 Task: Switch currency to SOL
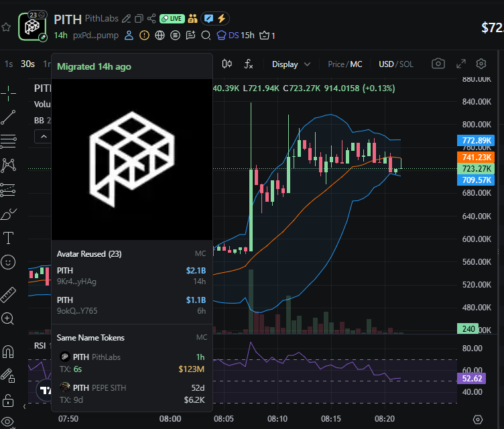click(406, 64)
